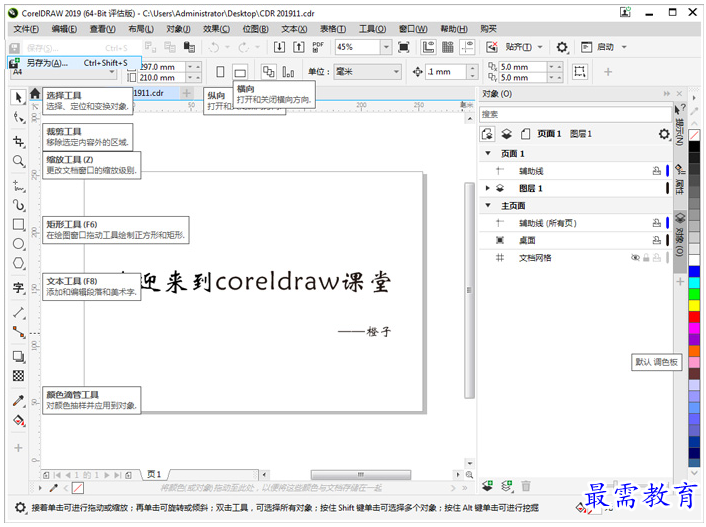Select the 文档网格 row in Objects docker

(x=575, y=258)
